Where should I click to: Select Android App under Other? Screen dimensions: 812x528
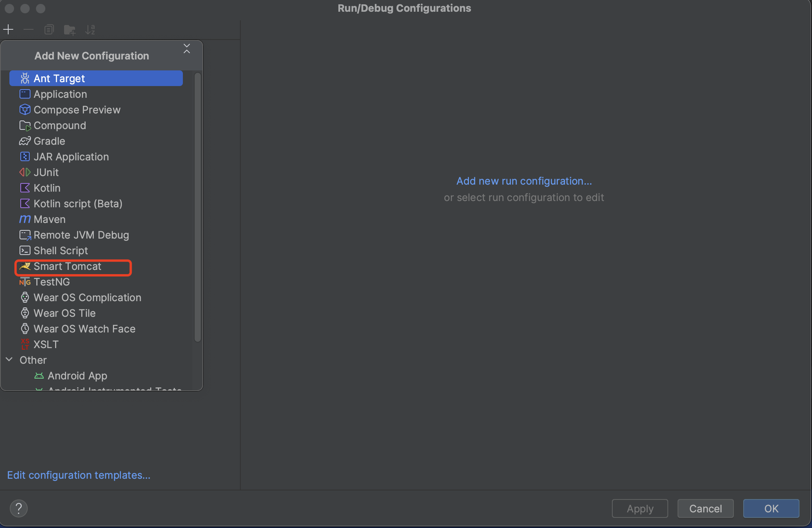click(77, 376)
